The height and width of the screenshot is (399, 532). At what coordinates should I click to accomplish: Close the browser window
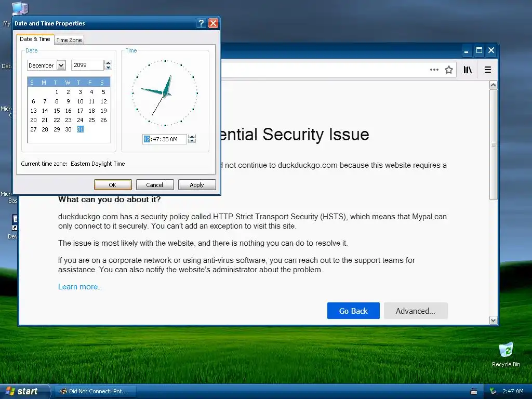(x=491, y=50)
